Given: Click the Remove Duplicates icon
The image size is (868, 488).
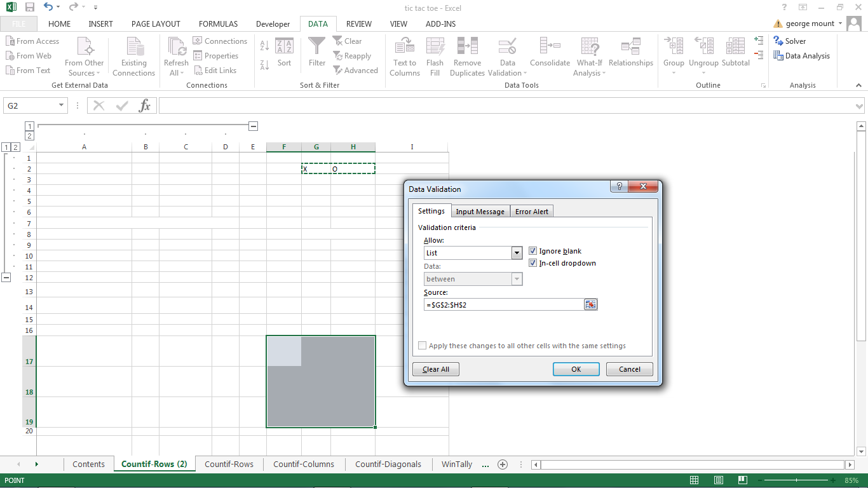Looking at the screenshot, I should [x=467, y=47].
